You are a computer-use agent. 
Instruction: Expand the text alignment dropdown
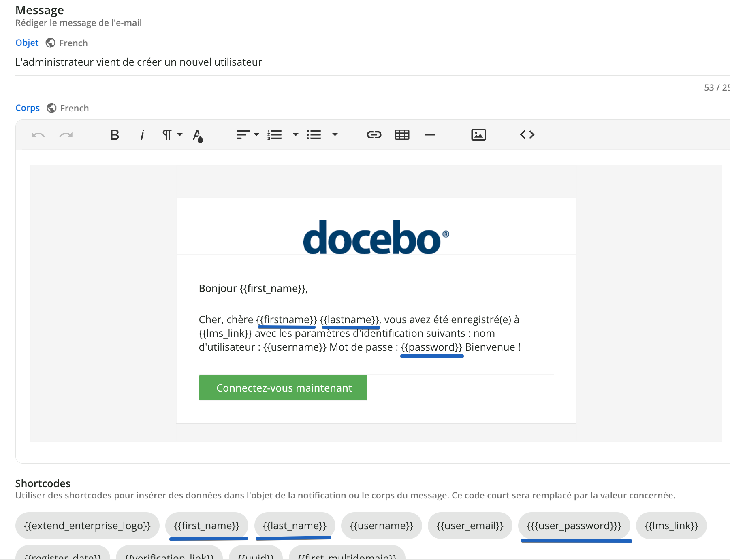[x=248, y=135]
